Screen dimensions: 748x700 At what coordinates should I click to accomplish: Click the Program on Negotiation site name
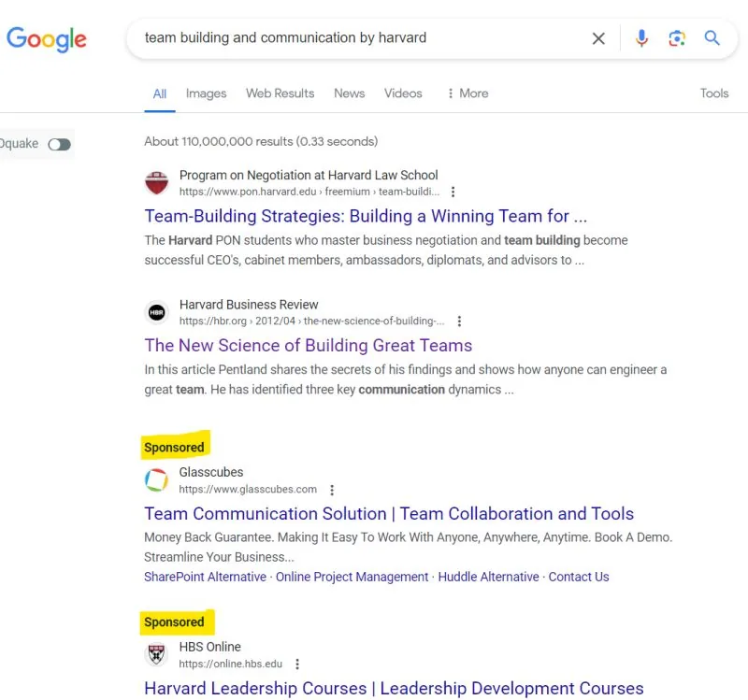pyautogui.click(x=309, y=176)
